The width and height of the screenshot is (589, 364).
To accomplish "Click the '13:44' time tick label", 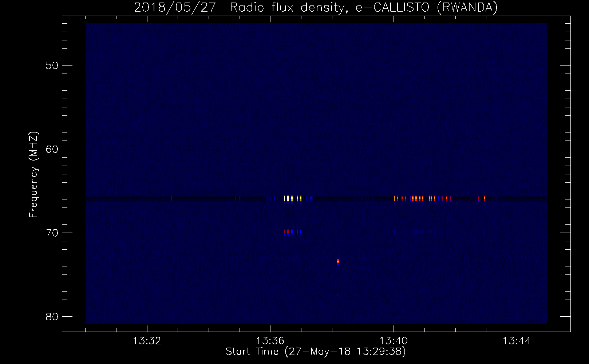I will 517,341.
